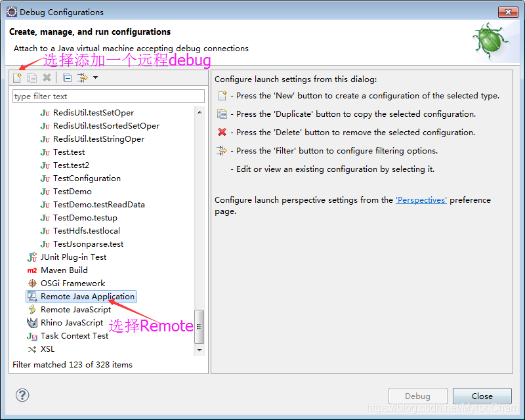Click the Remote Java Application icon

[x=32, y=297]
